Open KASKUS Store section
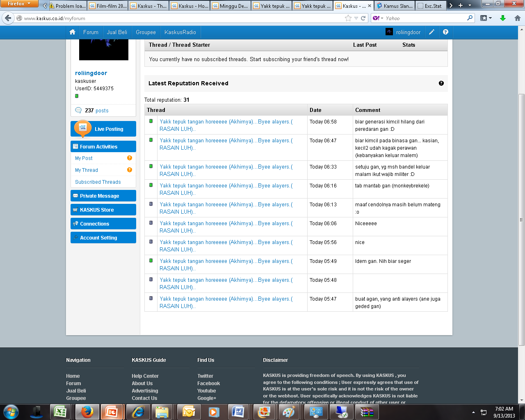The height and width of the screenshot is (420, 525). (x=103, y=210)
